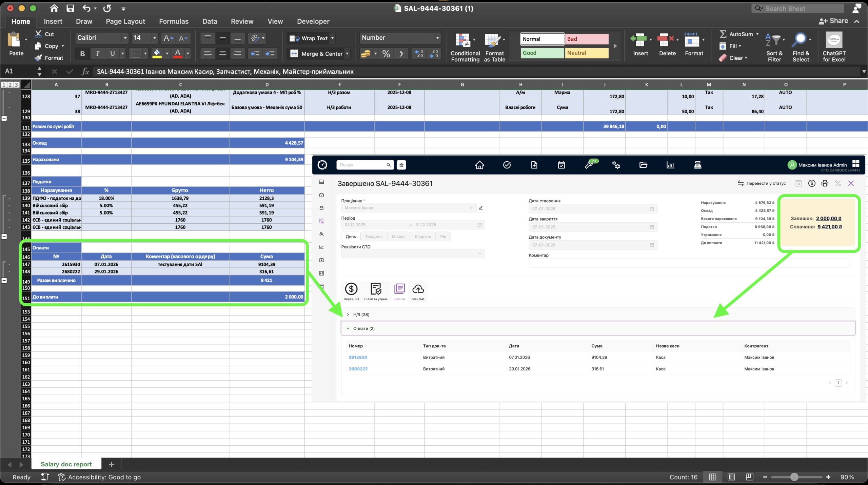
Task: Open the Number format dropdown
Action: pos(437,38)
